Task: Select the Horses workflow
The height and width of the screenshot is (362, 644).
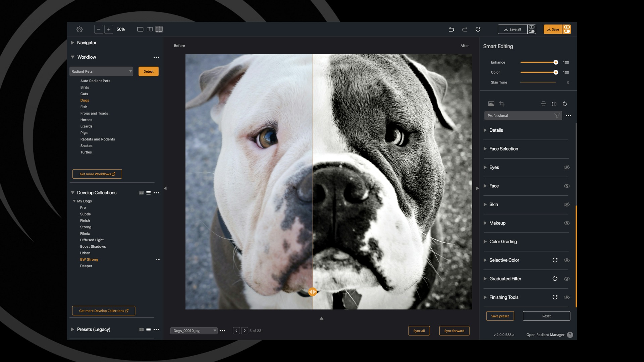Action: [x=86, y=120]
